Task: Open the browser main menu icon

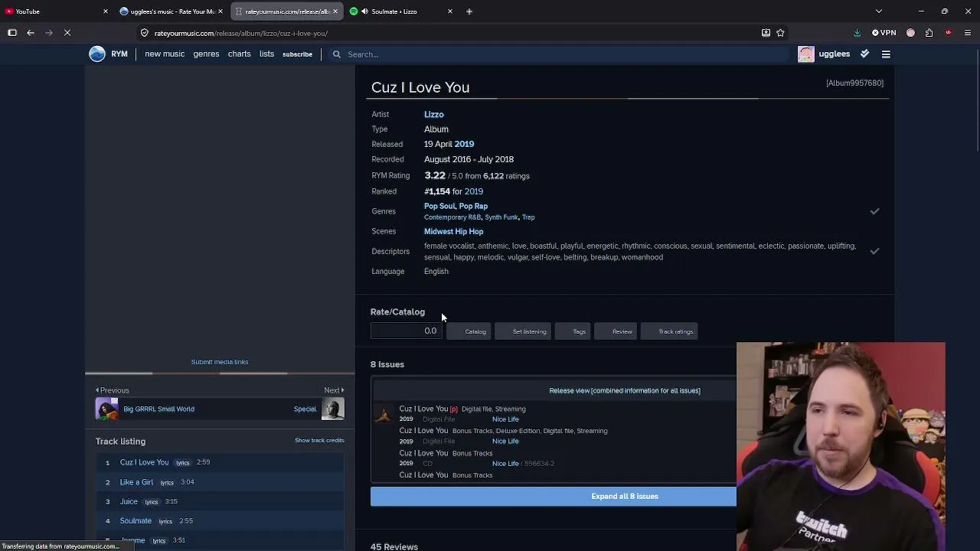Action: (x=968, y=33)
